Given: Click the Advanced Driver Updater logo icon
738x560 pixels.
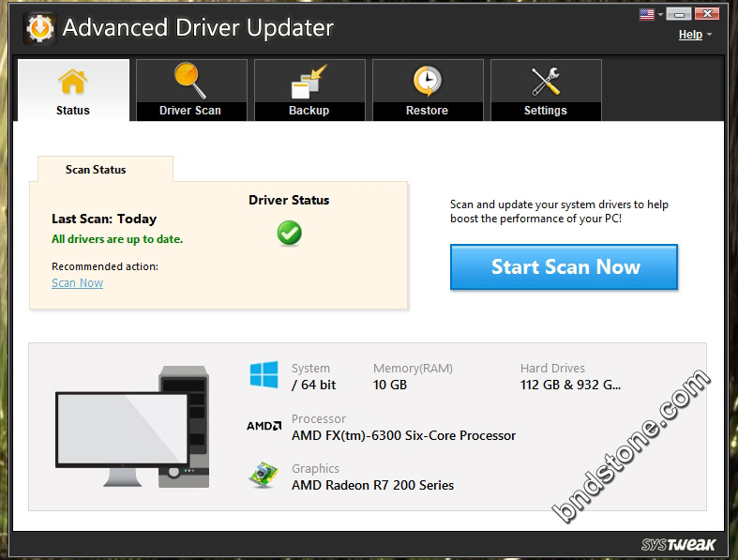Looking at the screenshot, I should tap(38, 28).
